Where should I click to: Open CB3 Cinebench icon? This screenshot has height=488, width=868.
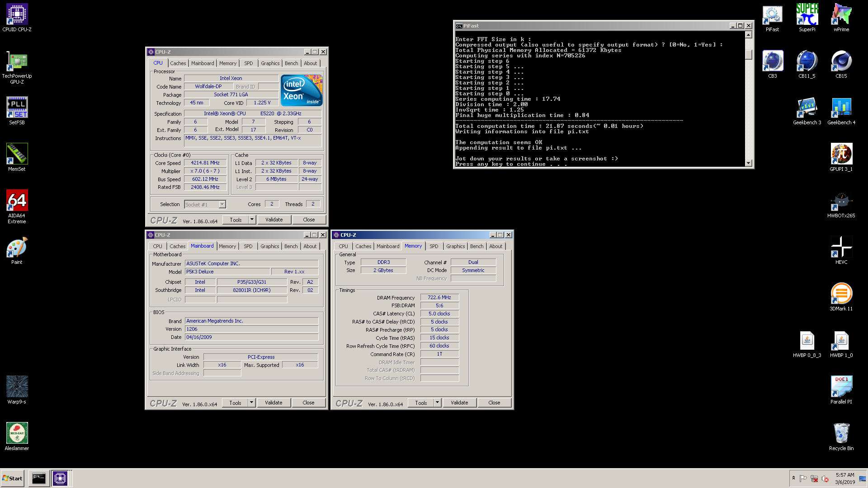[772, 65]
